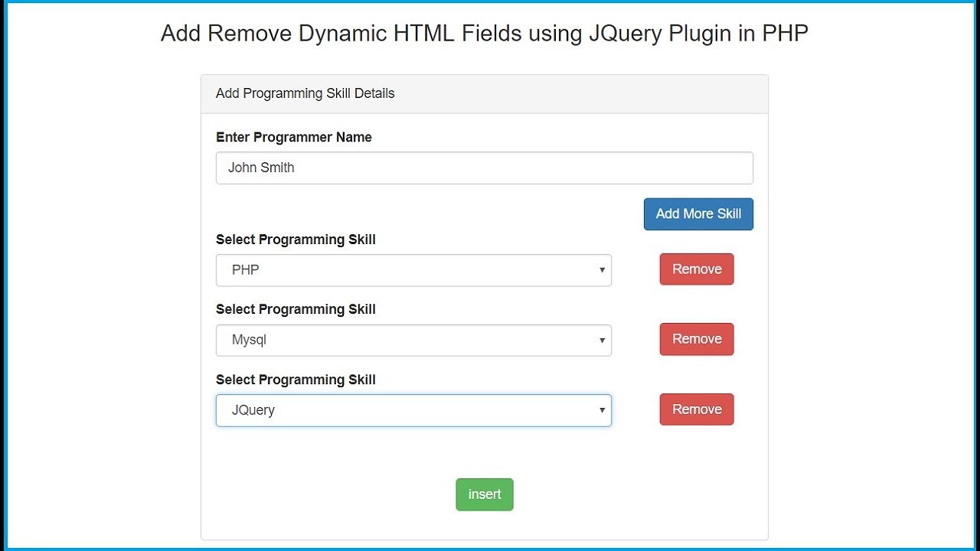Click the Add Programming Skill Details header

coord(305,93)
